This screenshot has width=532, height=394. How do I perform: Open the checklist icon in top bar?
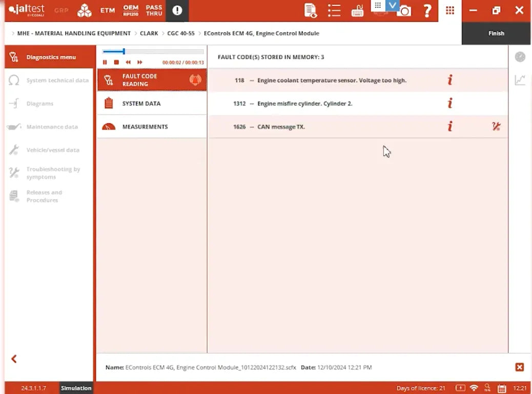pos(334,10)
